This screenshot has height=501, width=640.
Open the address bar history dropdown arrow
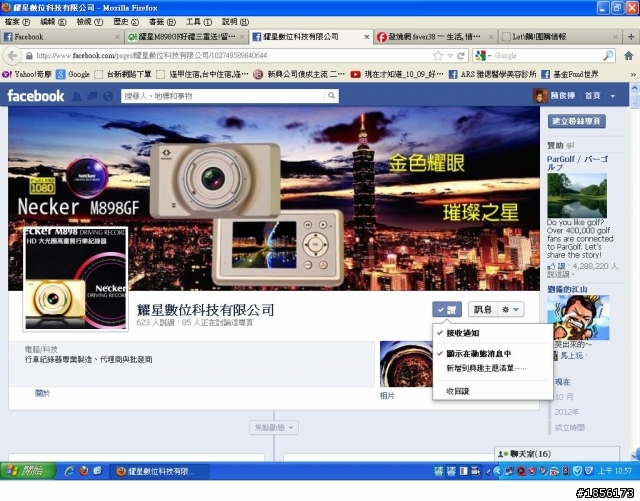point(450,56)
